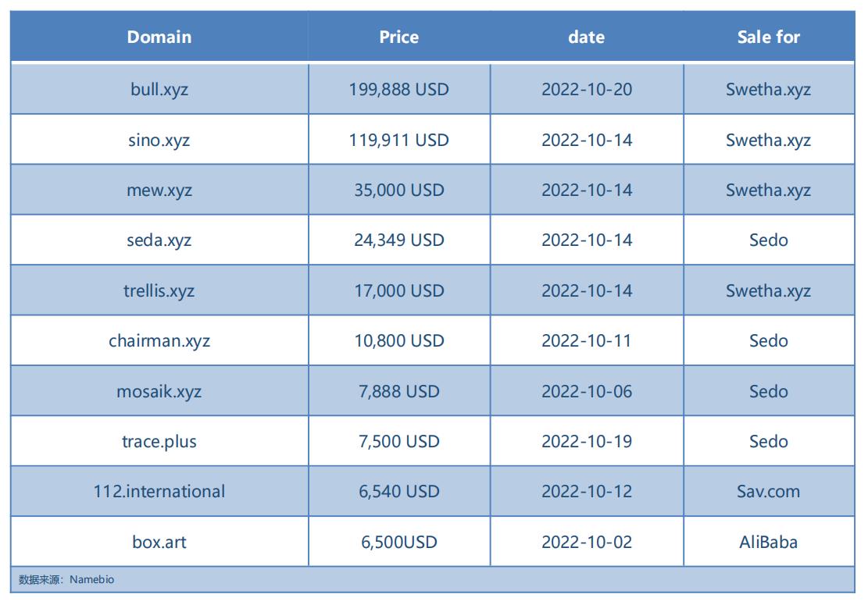Click the trellis.xyz domain cell
Screen dimensions: 868x605
(159, 290)
